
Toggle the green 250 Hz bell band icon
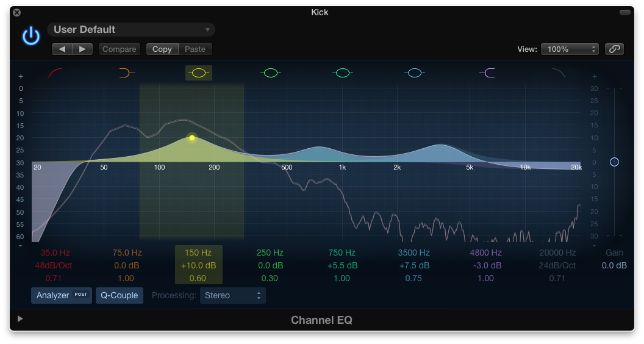click(271, 73)
